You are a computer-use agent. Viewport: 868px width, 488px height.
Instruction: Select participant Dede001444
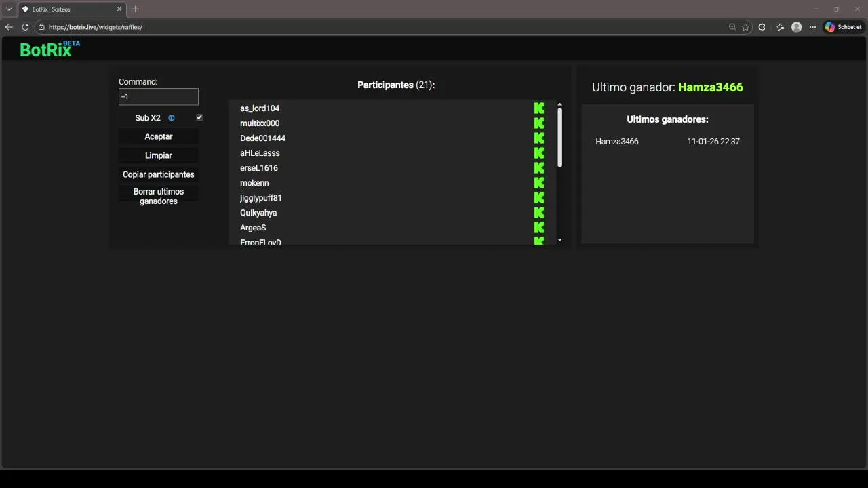coord(262,138)
